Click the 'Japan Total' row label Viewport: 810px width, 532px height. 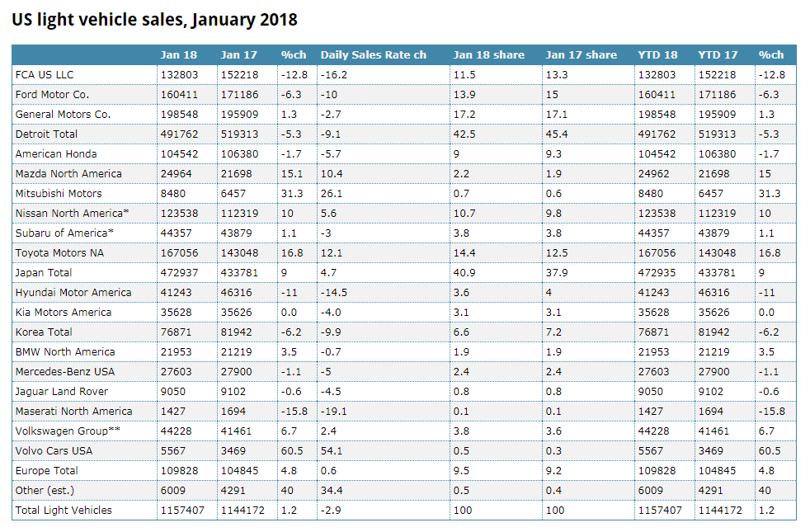[x=44, y=272]
